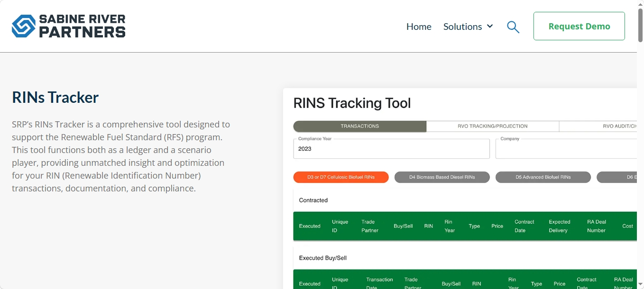This screenshot has height=289, width=644.
Task: Click the Request Demo button
Action: click(579, 26)
